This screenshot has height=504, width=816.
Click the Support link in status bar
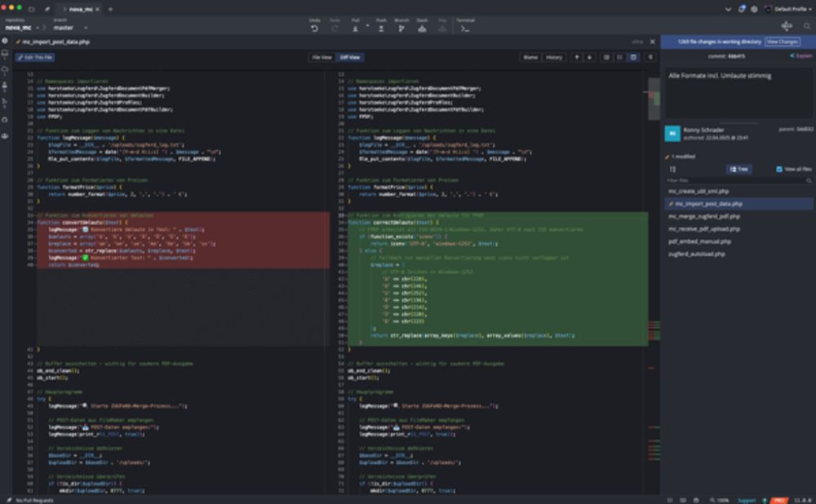tap(747, 501)
